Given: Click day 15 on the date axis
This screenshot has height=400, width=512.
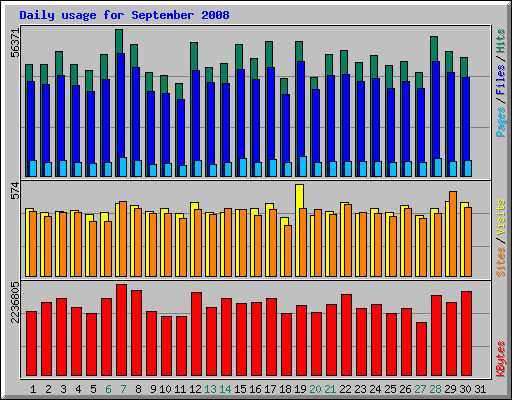Looking at the screenshot, I should point(240,389).
